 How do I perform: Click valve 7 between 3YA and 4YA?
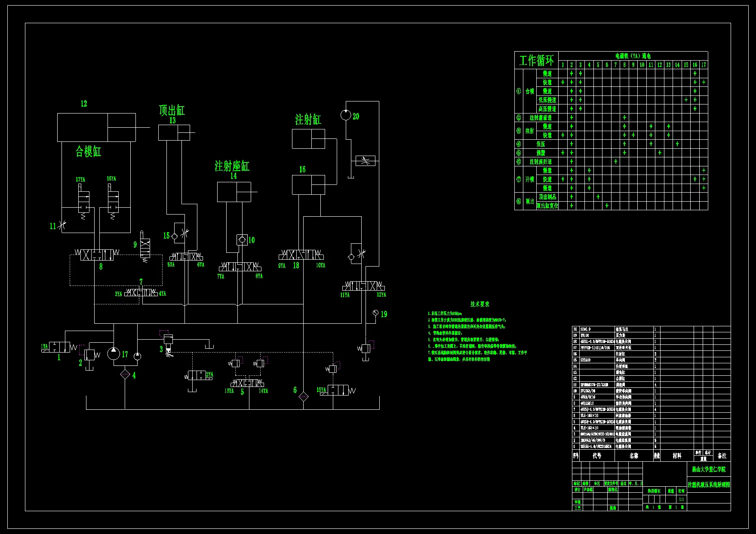(x=141, y=292)
